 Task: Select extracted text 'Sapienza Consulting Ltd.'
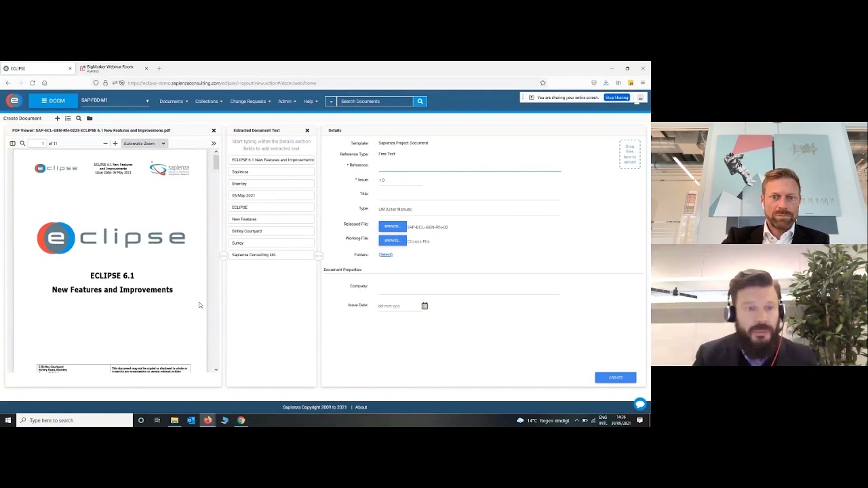(x=273, y=255)
